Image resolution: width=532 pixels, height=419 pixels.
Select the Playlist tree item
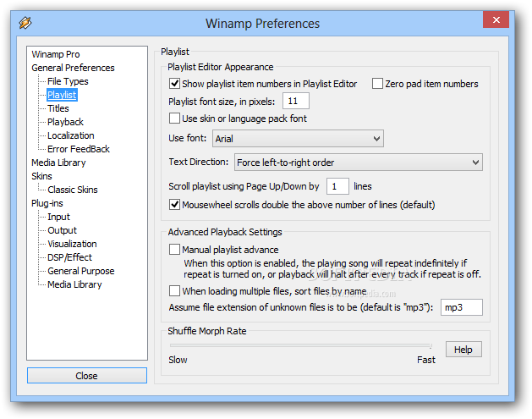[62, 95]
